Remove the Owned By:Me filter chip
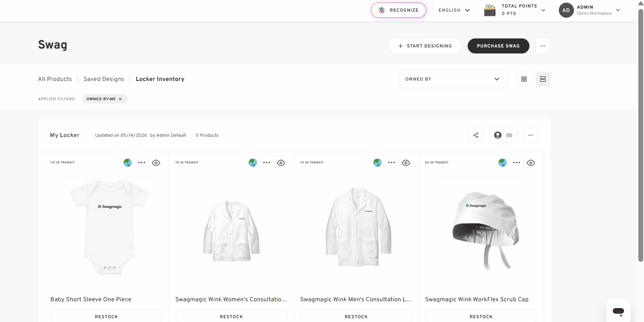The width and height of the screenshot is (644, 322). (120, 99)
